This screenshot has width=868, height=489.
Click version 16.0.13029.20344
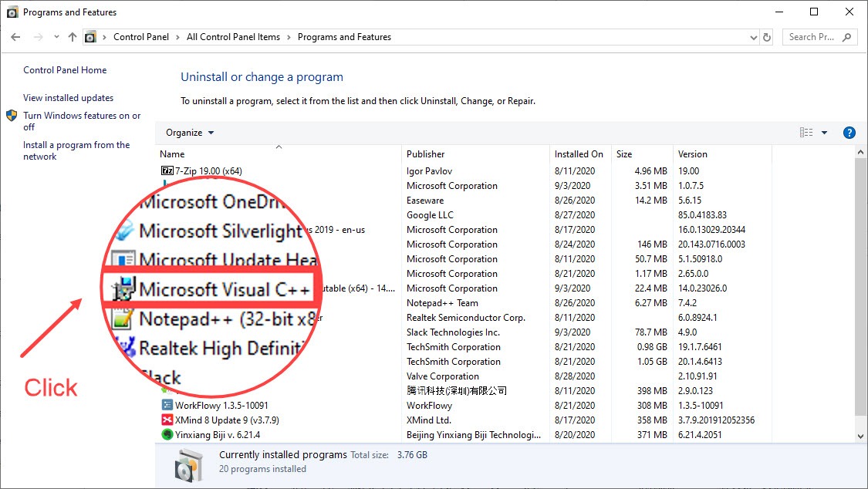pos(712,230)
